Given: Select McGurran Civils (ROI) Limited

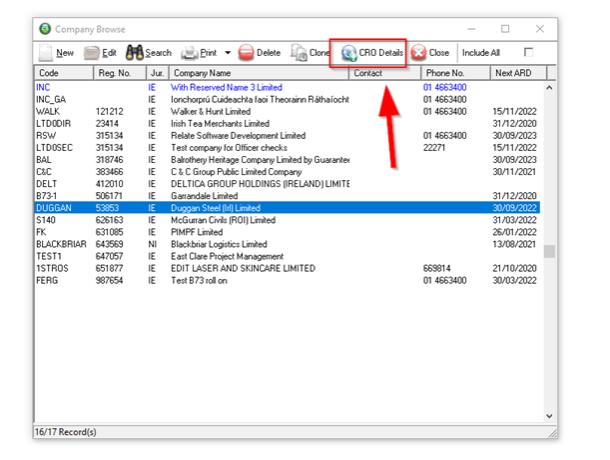Looking at the screenshot, I should tap(287, 220).
